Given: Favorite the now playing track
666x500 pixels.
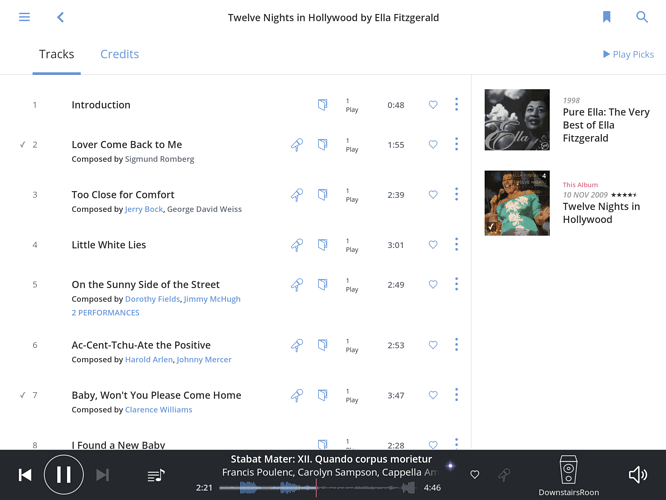Looking at the screenshot, I should 474,475.
